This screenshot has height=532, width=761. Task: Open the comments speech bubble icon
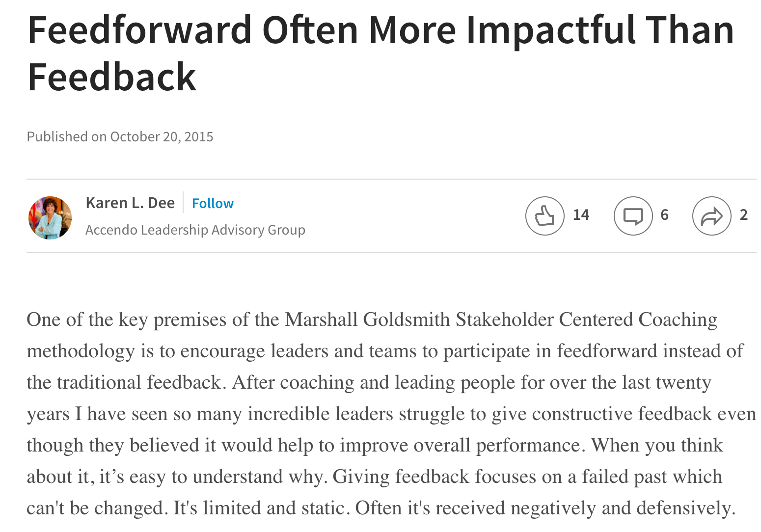633,215
